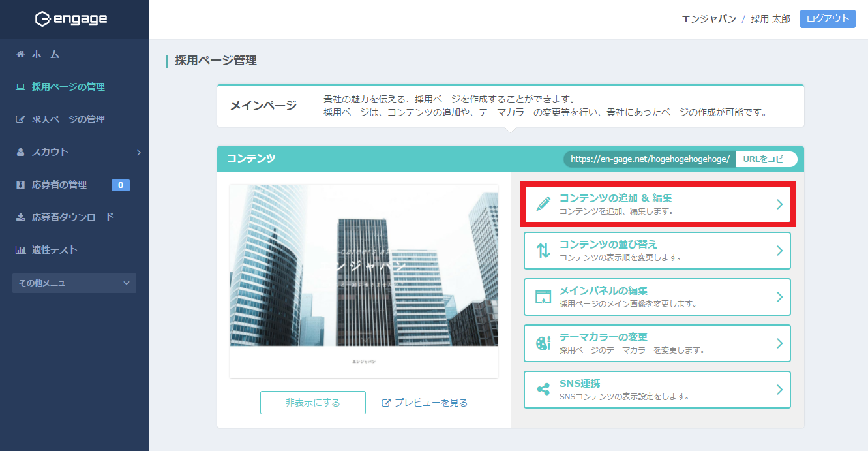Click company name エンジャパン in header
This screenshot has width=868, height=451.
click(709, 19)
